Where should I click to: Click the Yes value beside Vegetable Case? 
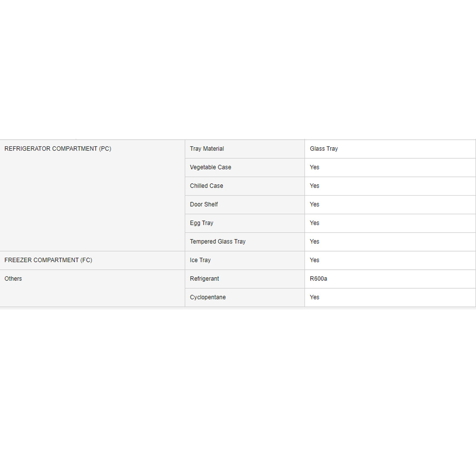pos(314,167)
